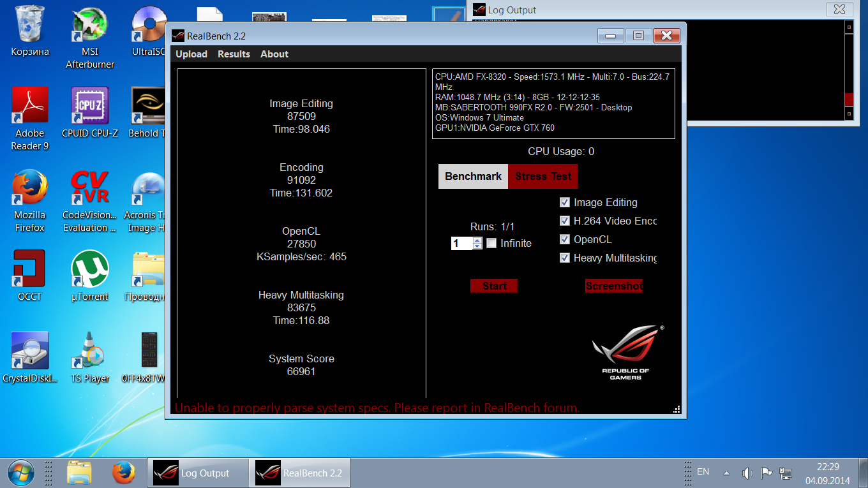Open the Action Center flag tray icon
The image size is (868, 488).
(x=767, y=473)
